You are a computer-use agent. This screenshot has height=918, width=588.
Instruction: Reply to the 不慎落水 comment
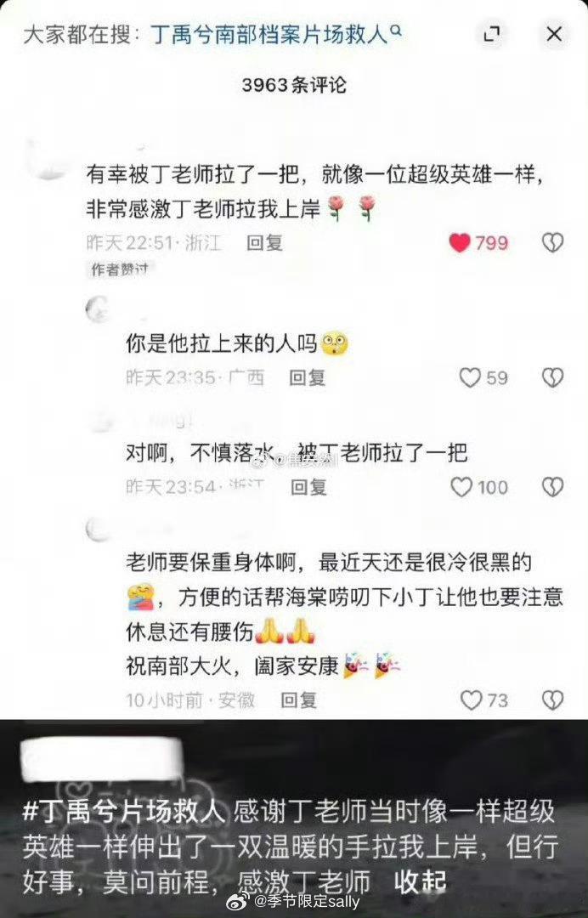[309, 486]
